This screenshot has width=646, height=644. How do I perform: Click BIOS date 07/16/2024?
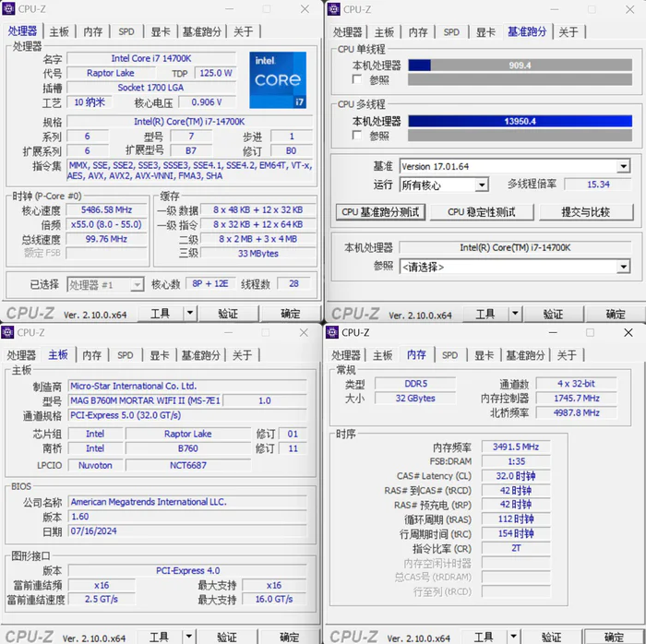[x=187, y=531]
